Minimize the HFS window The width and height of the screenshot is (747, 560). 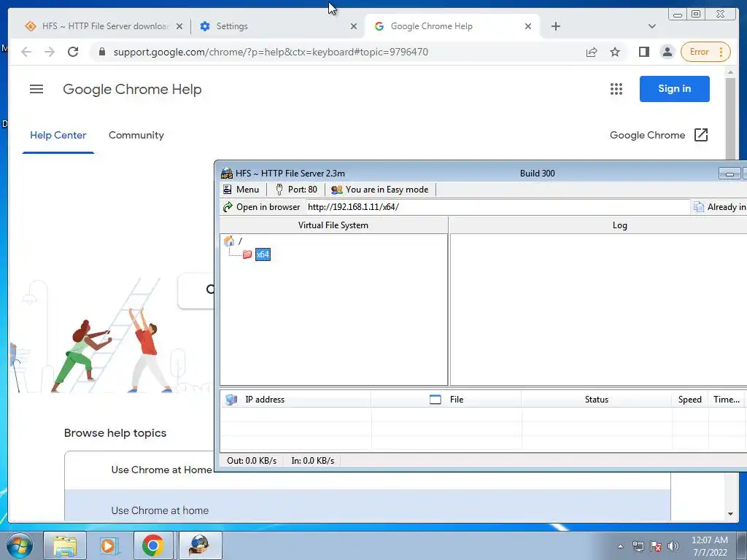(x=729, y=174)
